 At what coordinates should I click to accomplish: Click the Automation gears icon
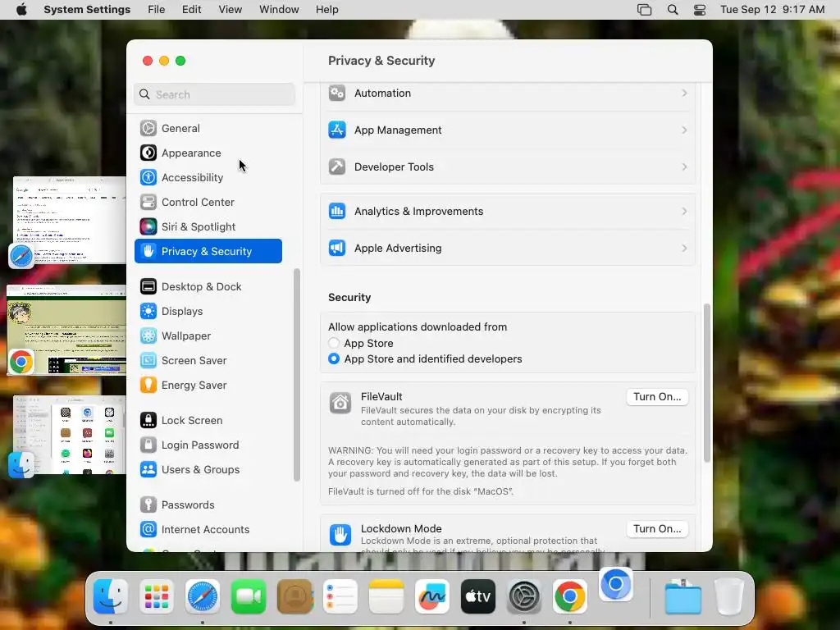(x=337, y=94)
